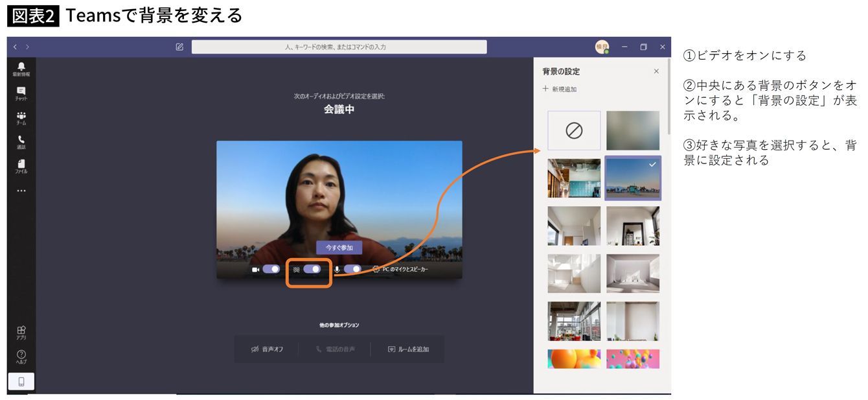Toggle the background effects switch
Screen dimensions: 868x400
click(x=312, y=269)
